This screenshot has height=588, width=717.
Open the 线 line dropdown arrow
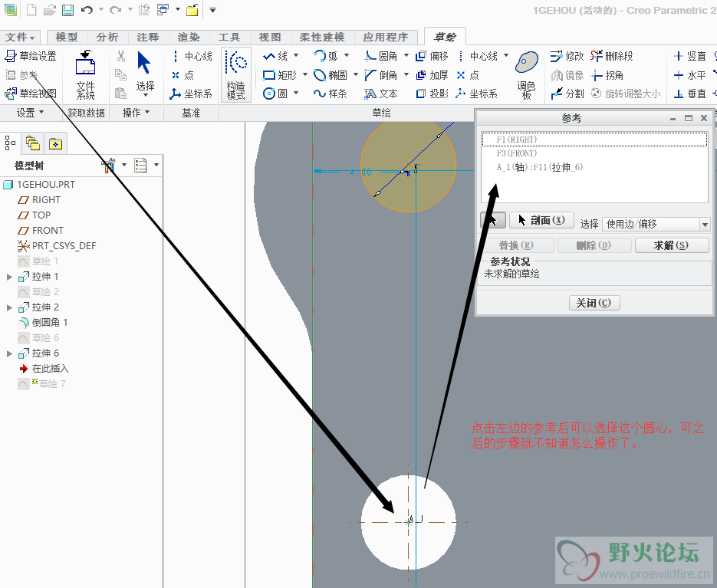click(296, 55)
